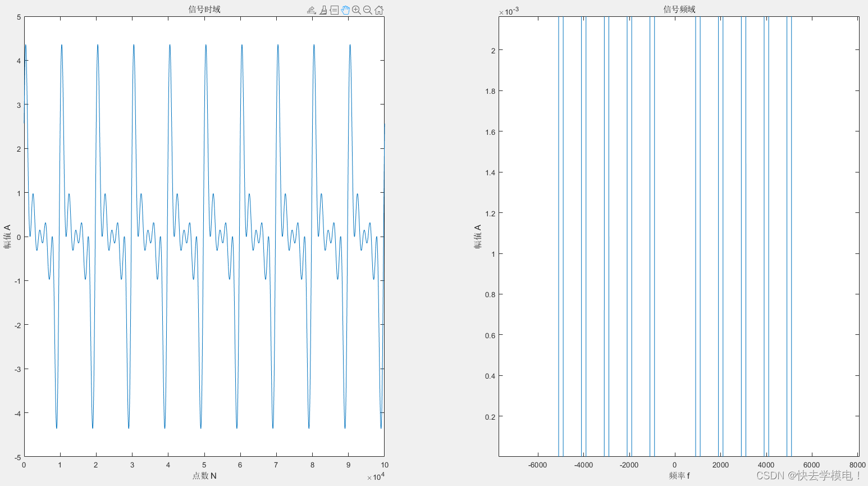Click the 6000 tick on the frequency axis

[x=811, y=465]
